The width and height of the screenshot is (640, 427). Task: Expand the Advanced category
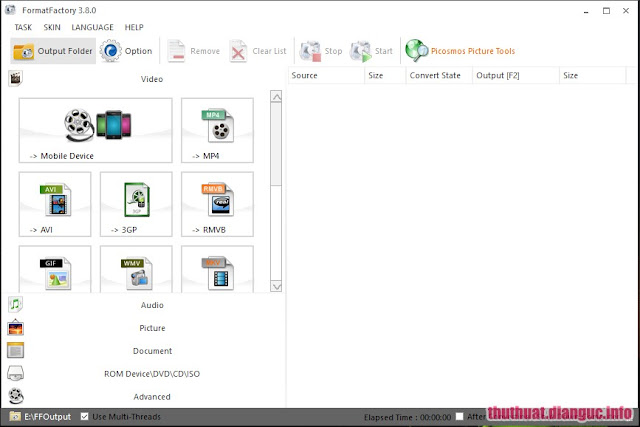coord(152,396)
